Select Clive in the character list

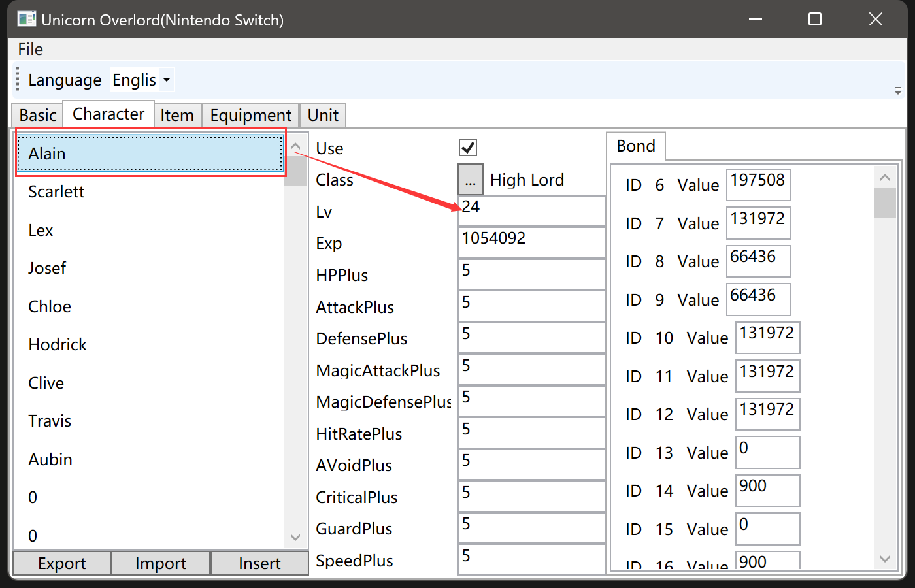[x=150, y=383]
